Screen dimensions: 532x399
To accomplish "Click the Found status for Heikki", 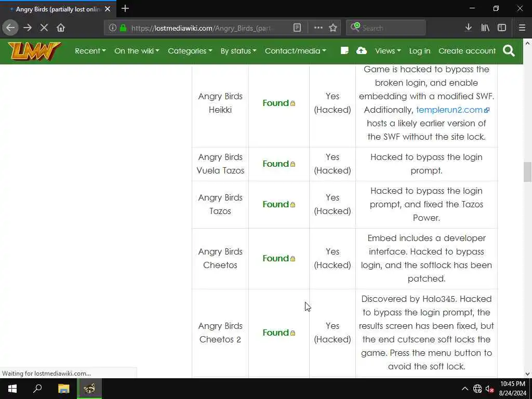I will coord(275,103).
